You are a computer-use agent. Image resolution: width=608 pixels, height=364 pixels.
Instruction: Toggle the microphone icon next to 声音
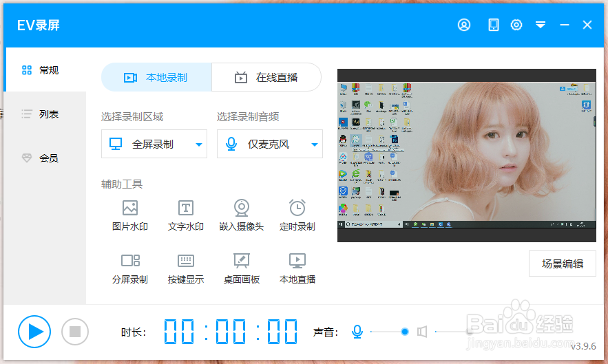[357, 332]
